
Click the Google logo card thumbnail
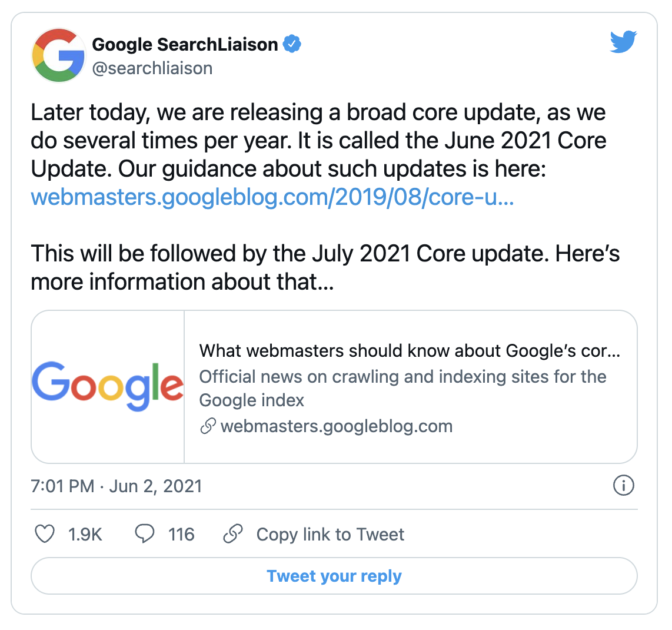tap(108, 386)
